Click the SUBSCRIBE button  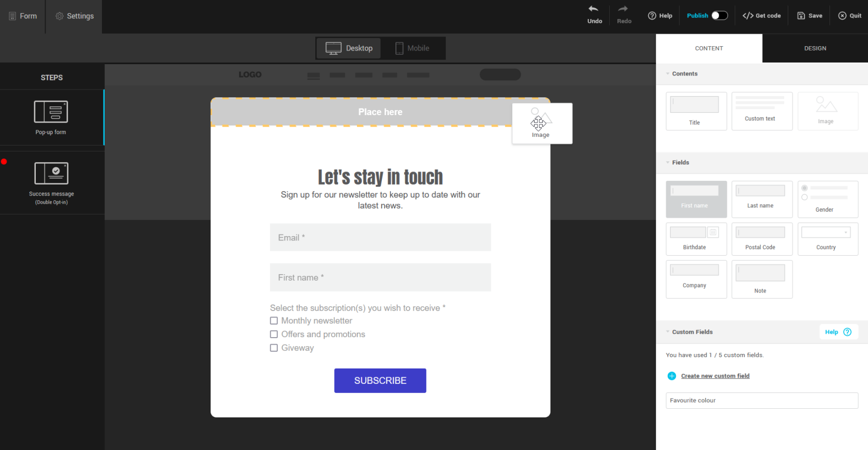pyautogui.click(x=380, y=381)
